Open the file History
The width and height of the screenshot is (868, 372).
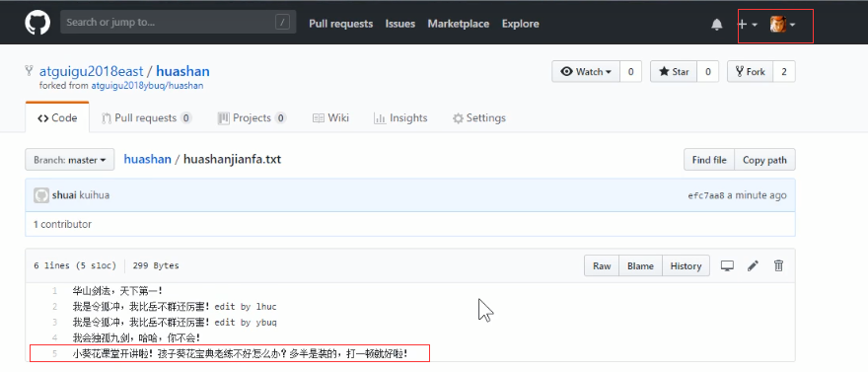(686, 266)
